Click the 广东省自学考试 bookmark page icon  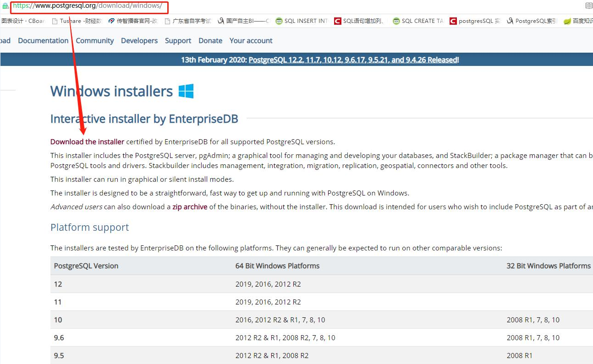(x=168, y=21)
